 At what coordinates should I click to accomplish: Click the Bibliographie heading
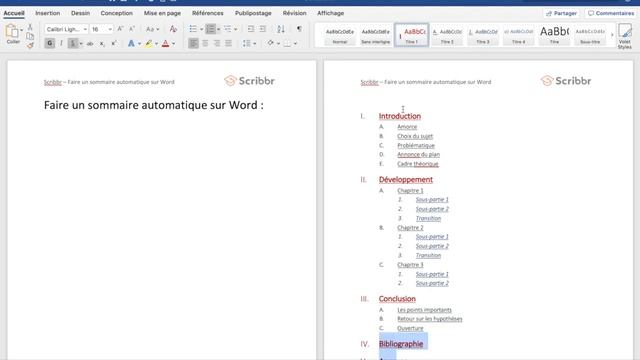point(401,344)
